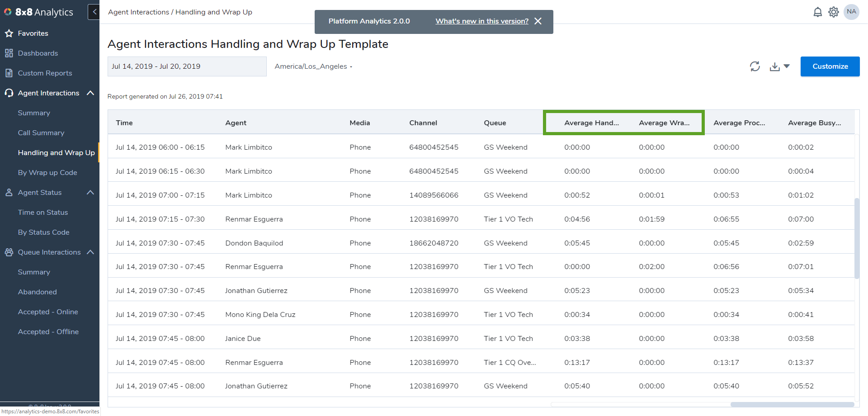This screenshot has width=868, height=416.
Task: Click the 0:01:59 wrap up time cell
Action: coord(651,219)
